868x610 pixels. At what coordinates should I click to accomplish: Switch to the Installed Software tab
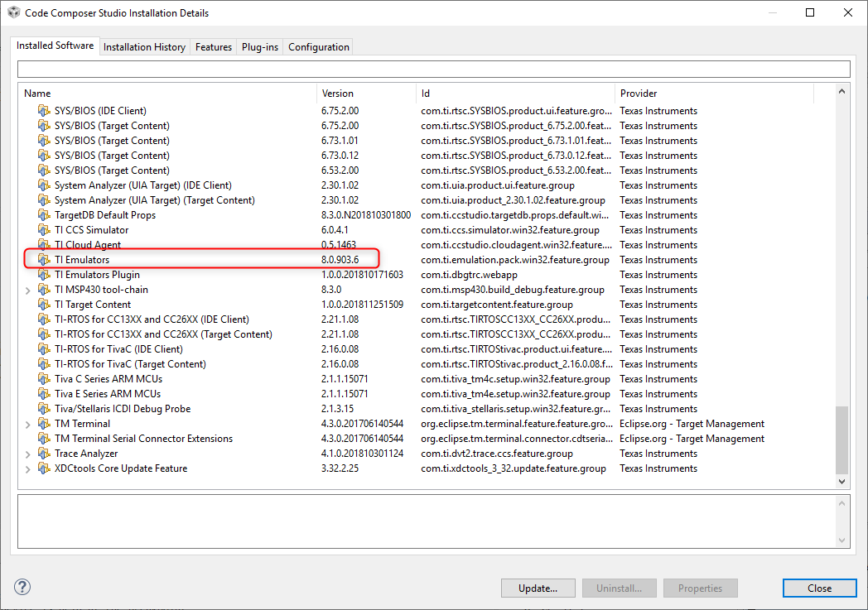pyautogui.click(x=55, y=46)
